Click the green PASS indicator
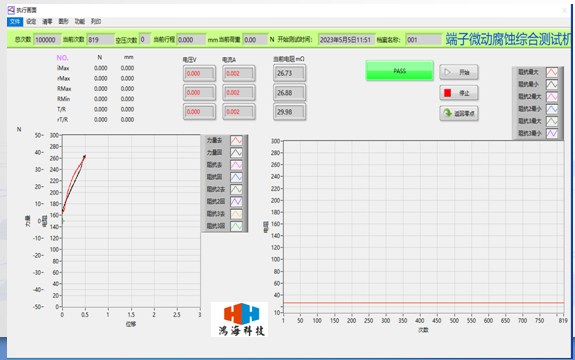The width and height of the screenshot is (575, 360). [x=399, y=71]
